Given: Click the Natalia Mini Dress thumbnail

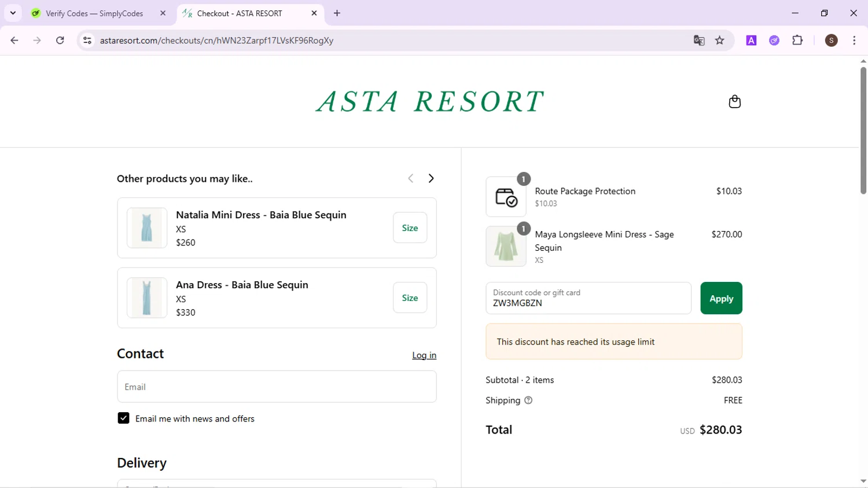Looking at the screenshot, I should 147,228.
